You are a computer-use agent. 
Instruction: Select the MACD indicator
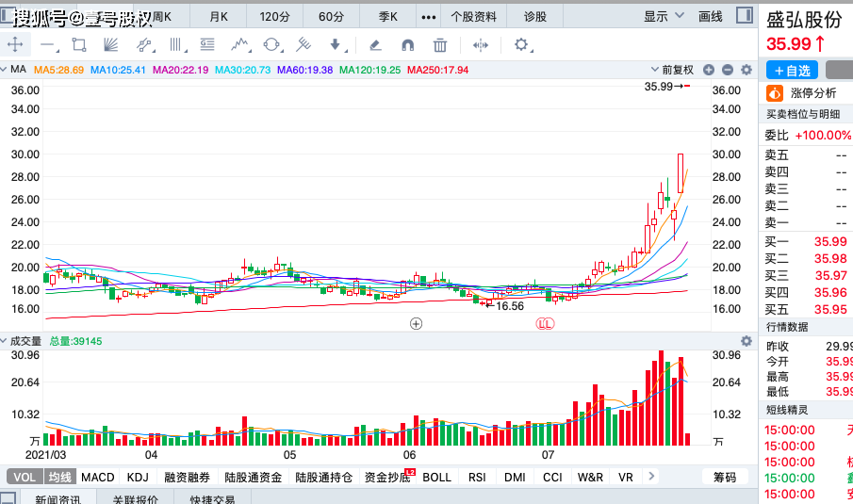[97, 477]
